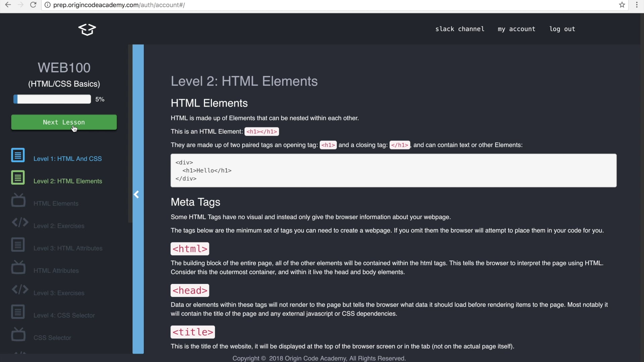Click TV video icon beside HTML Elements

pos(18,200)
